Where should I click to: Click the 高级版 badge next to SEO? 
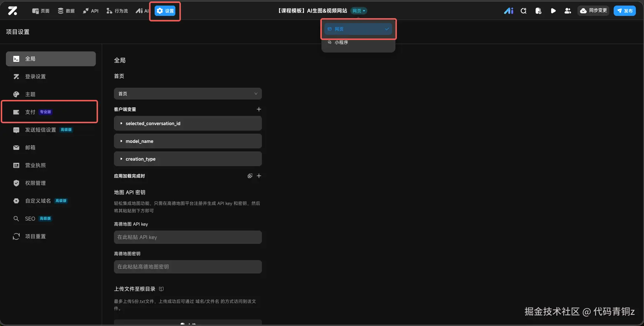45,218
